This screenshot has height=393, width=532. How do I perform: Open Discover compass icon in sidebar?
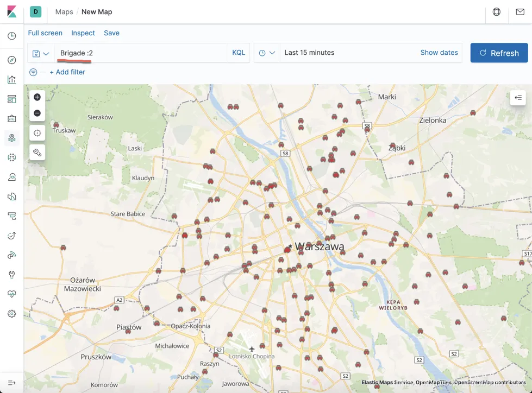click(x=11, y=60)
